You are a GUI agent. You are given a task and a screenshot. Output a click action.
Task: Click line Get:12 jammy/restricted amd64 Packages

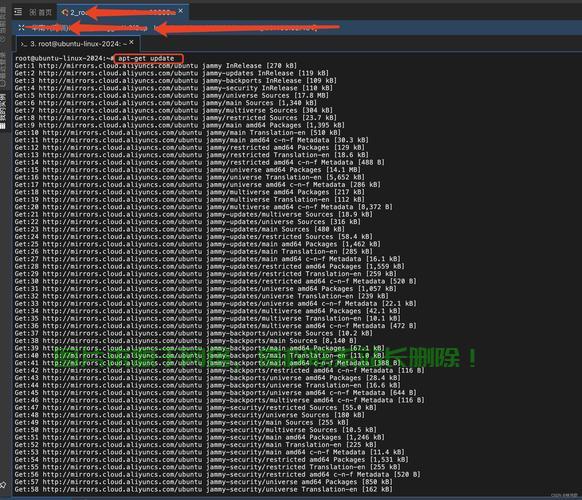tap(190, 147)
